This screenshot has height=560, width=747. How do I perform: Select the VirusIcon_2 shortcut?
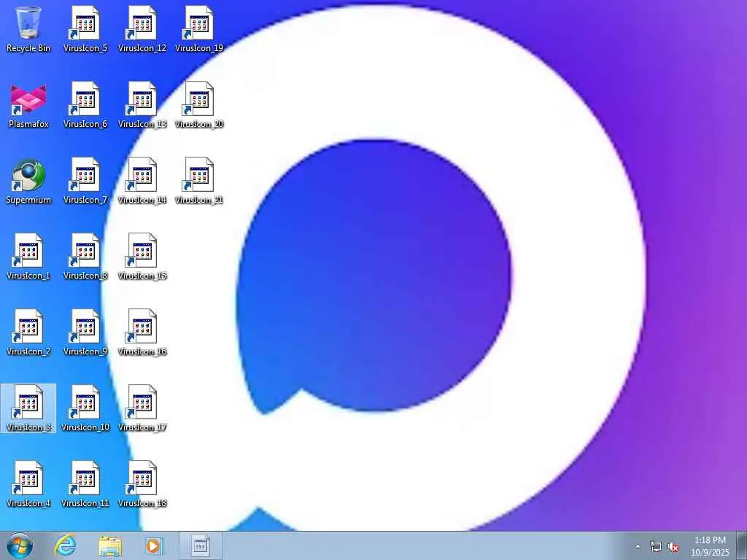pos(28,332)
